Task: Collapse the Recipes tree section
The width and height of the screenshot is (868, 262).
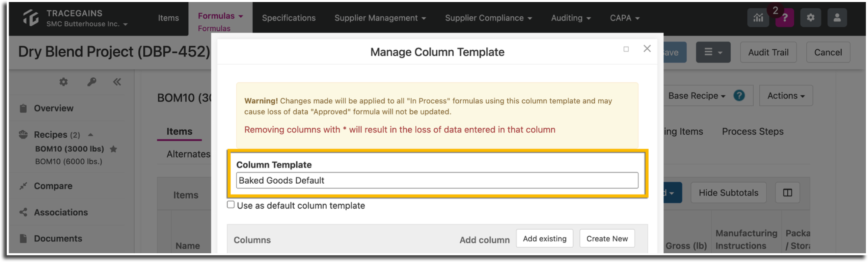Action: (90, 135)
